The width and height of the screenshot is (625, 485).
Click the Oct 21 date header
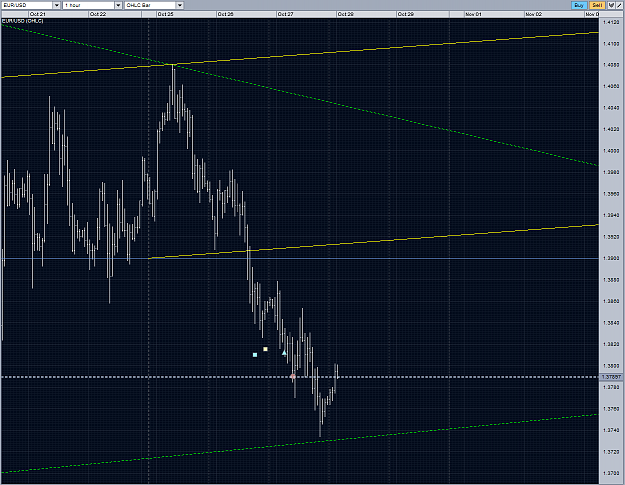37,14
